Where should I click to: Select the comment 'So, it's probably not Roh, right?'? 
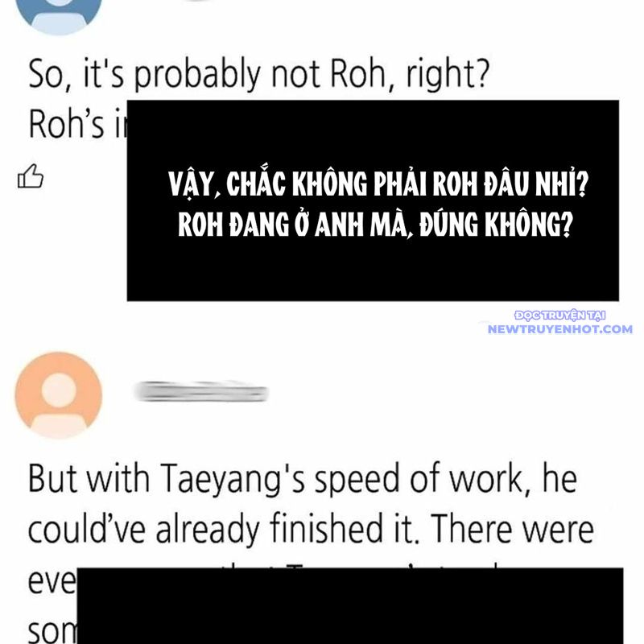pos(259,74)
